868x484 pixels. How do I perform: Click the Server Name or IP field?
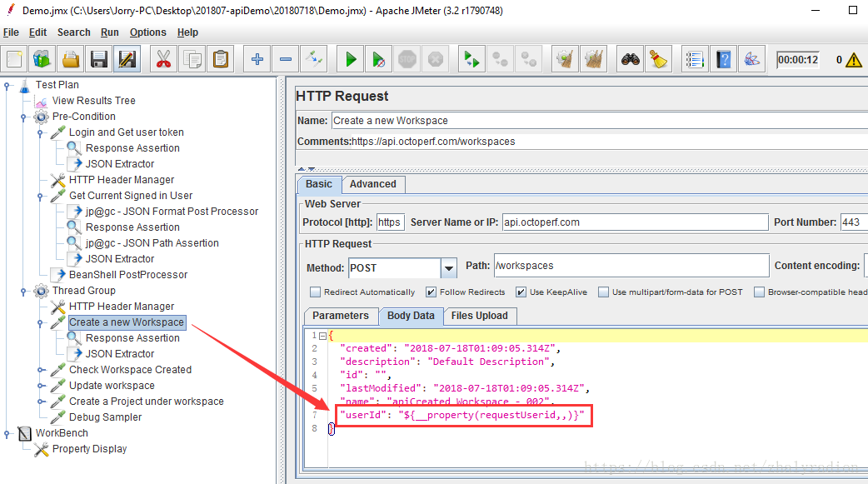[635, 222]
